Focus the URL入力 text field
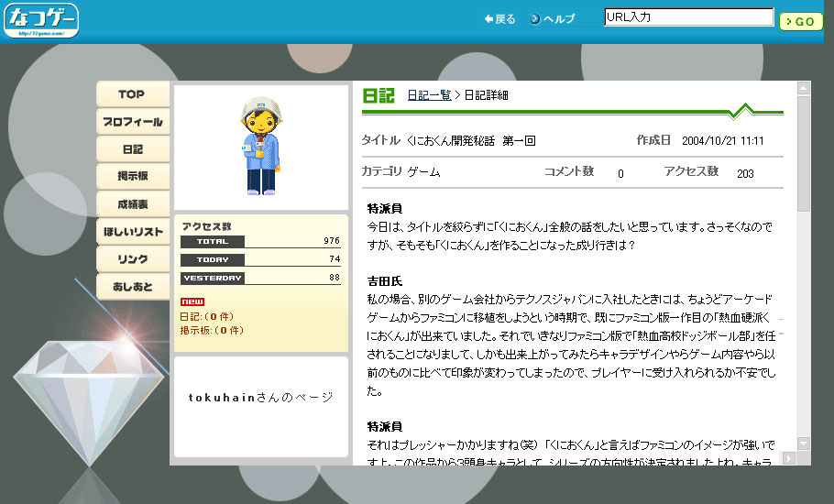The image size is (834, 504). 689,17
